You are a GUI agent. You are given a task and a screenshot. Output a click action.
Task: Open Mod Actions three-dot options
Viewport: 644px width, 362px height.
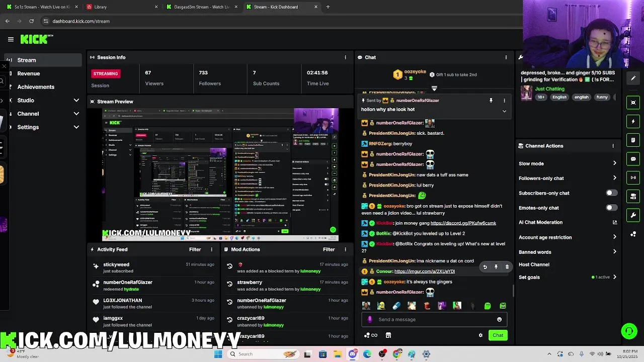pos(345,249)
